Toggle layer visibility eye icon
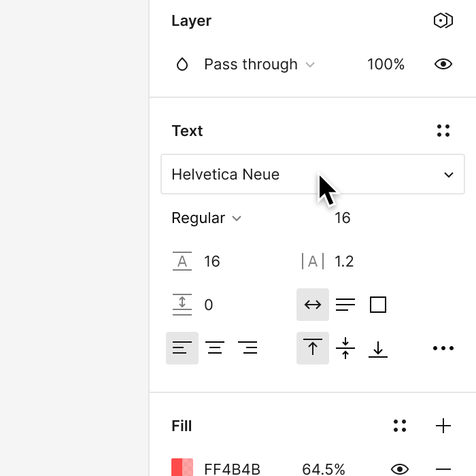 [x=443, y=64]
